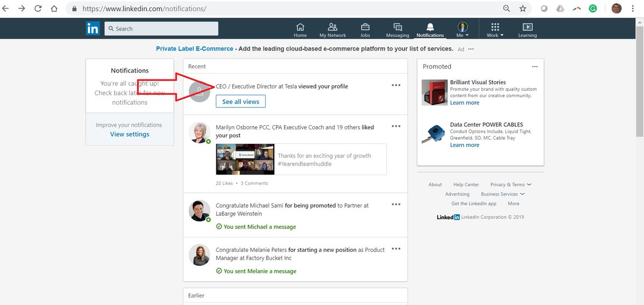Image resolution: width=644 pixels, height=305 pixels.
Task: Expand Privacy & Terms footer dropdown
Action: tap(511, 185)
